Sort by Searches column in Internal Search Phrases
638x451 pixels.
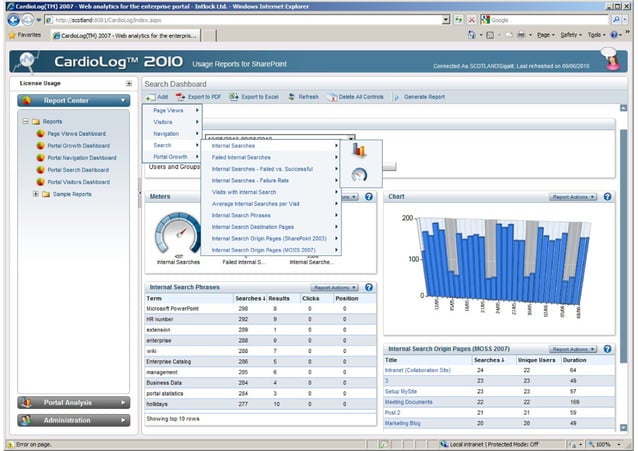click(250, 299)
